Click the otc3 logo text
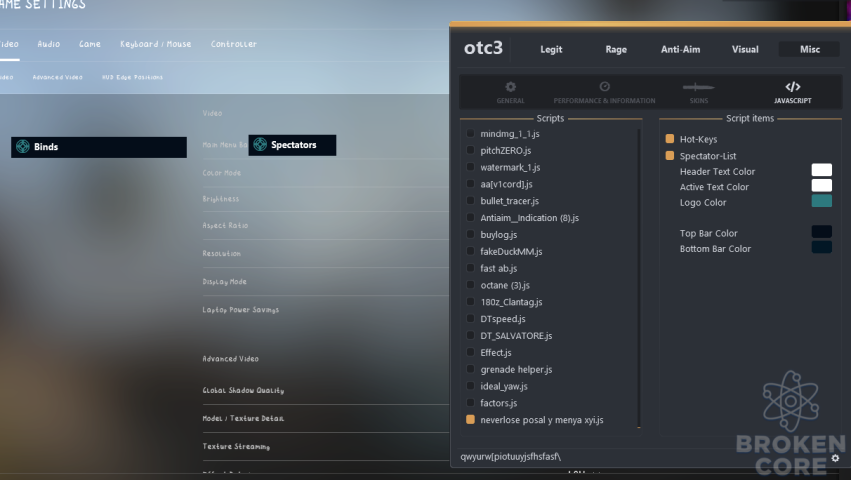851x480 pixels. [483, 48]
